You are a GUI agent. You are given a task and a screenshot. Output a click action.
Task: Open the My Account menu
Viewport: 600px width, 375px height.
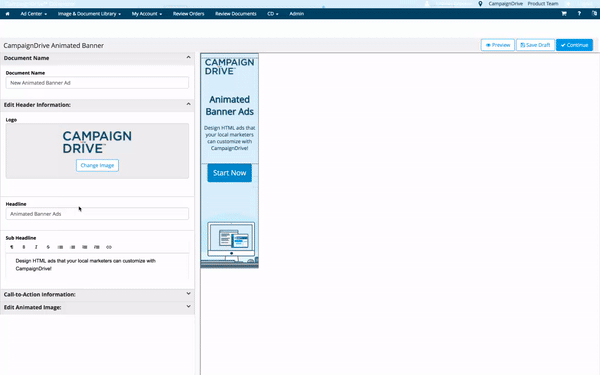pyautogui.click(x=147, y=14)
